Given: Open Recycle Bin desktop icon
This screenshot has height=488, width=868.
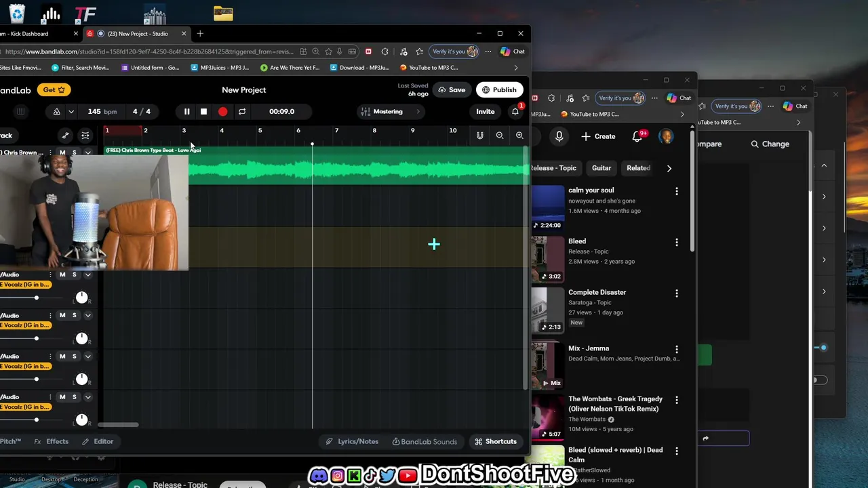Looking at the screenshot, I should (x=17, y=13).
